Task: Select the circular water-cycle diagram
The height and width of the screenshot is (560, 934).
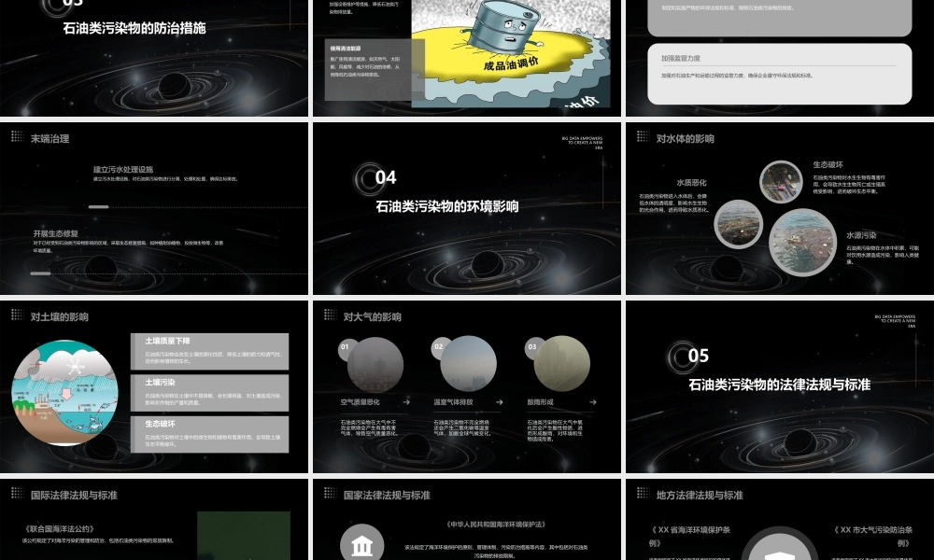Action: [65, 393]
